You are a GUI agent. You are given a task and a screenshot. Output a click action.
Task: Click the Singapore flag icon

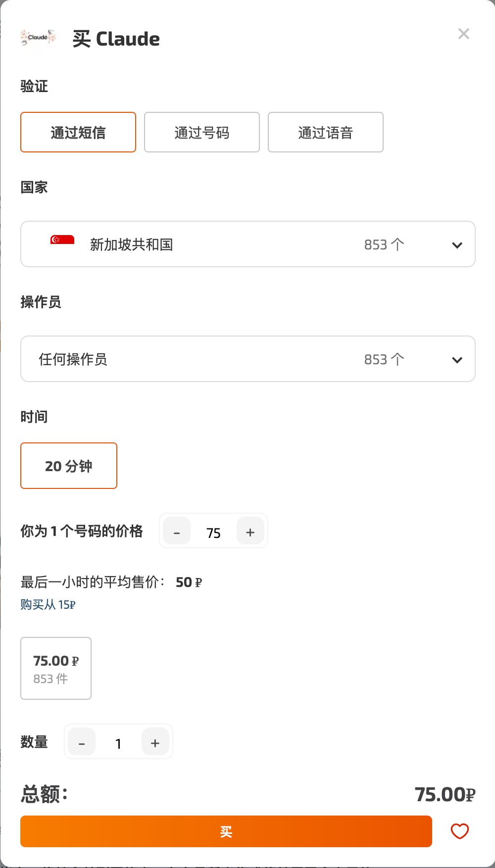62,240
